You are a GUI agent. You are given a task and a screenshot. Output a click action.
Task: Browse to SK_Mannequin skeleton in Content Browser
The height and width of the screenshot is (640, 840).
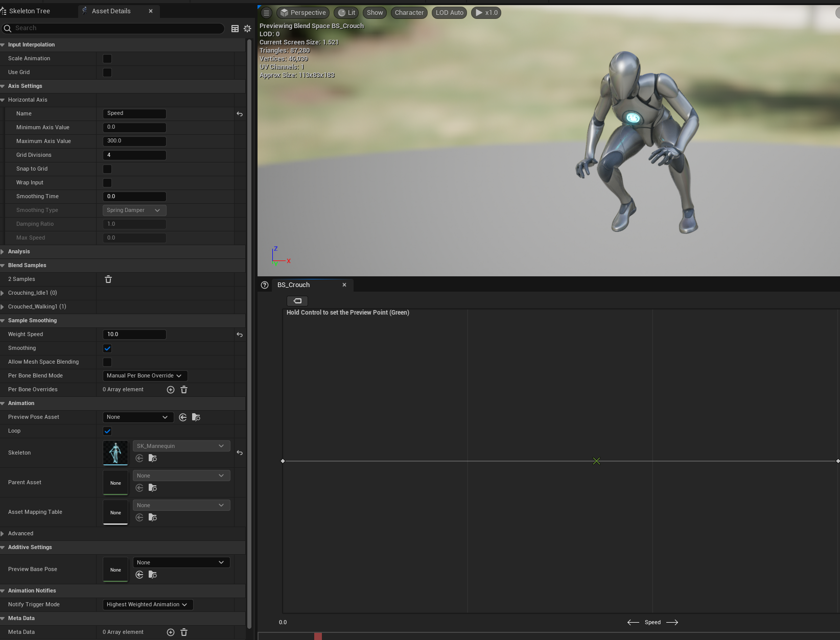pos(152,458)
